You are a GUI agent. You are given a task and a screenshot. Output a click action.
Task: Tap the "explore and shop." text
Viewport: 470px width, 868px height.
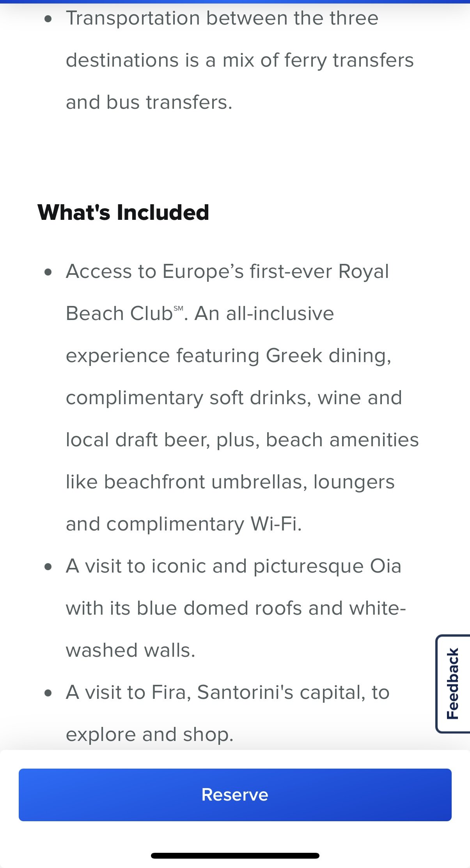[x=149, y=735]
